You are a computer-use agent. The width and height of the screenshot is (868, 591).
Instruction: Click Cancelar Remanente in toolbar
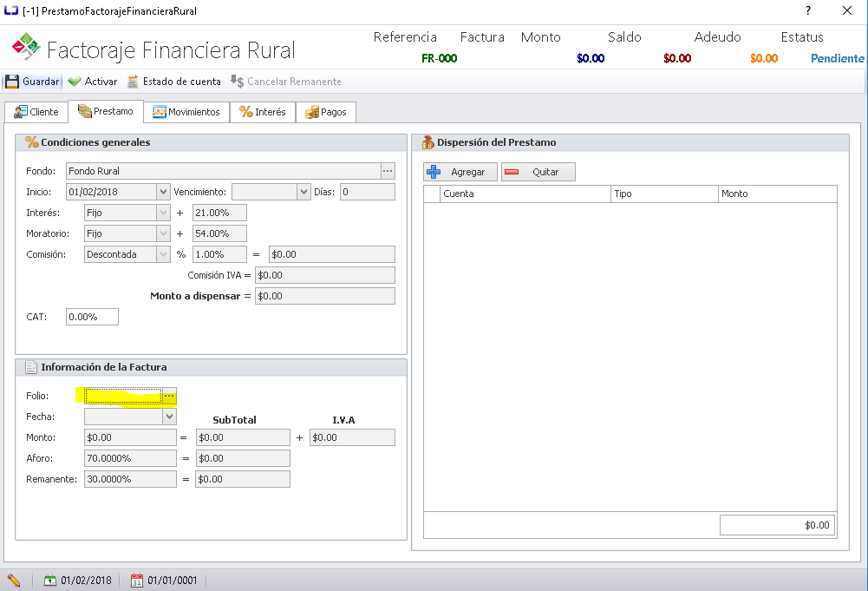pyautogui.click(x=286, y=82)
